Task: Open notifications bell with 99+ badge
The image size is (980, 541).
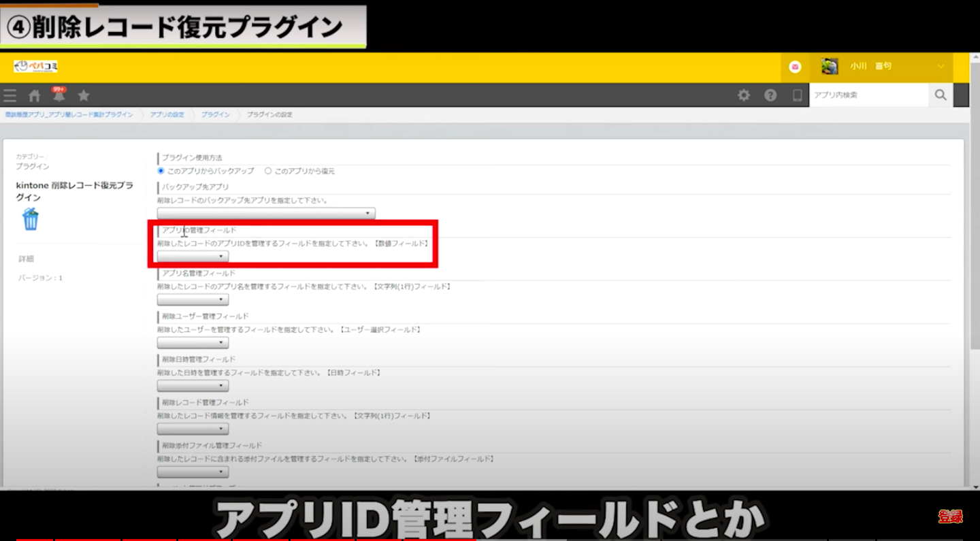Action: pos(59,95)
